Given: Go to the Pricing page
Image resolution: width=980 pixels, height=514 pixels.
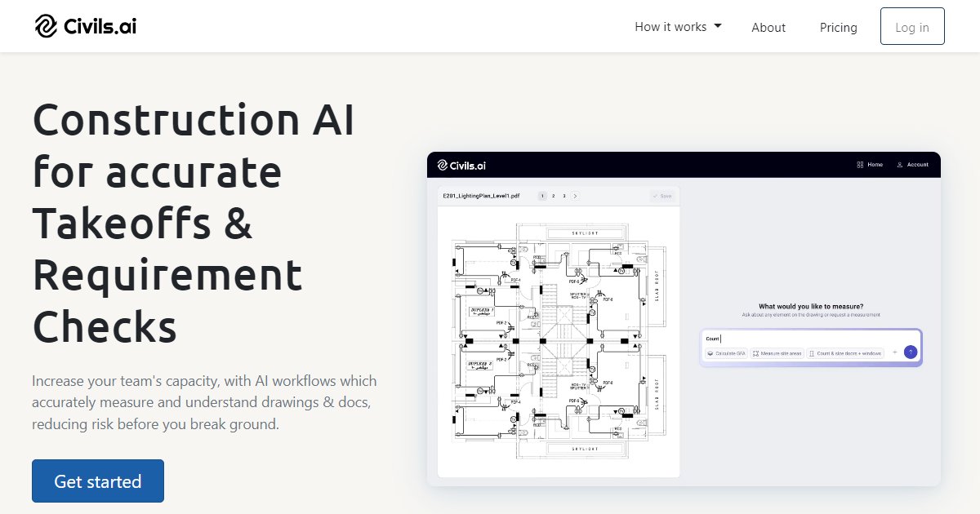Looking at the screenshot, I should (839, 27).
